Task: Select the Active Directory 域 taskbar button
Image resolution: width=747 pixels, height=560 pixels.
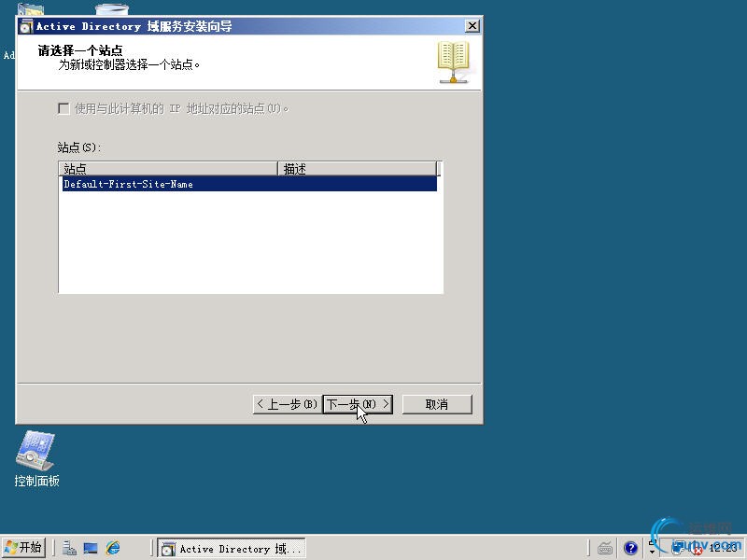Action: point(232,549)
